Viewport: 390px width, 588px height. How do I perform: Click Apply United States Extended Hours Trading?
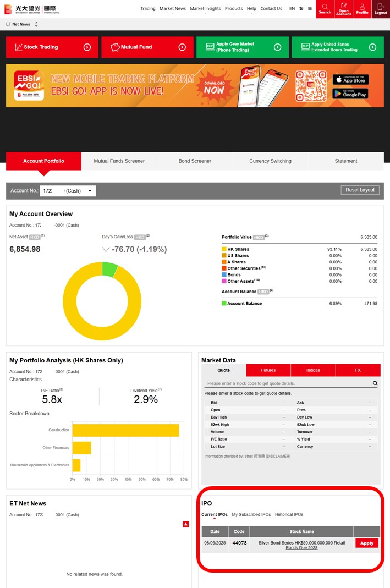pos(338,47)
